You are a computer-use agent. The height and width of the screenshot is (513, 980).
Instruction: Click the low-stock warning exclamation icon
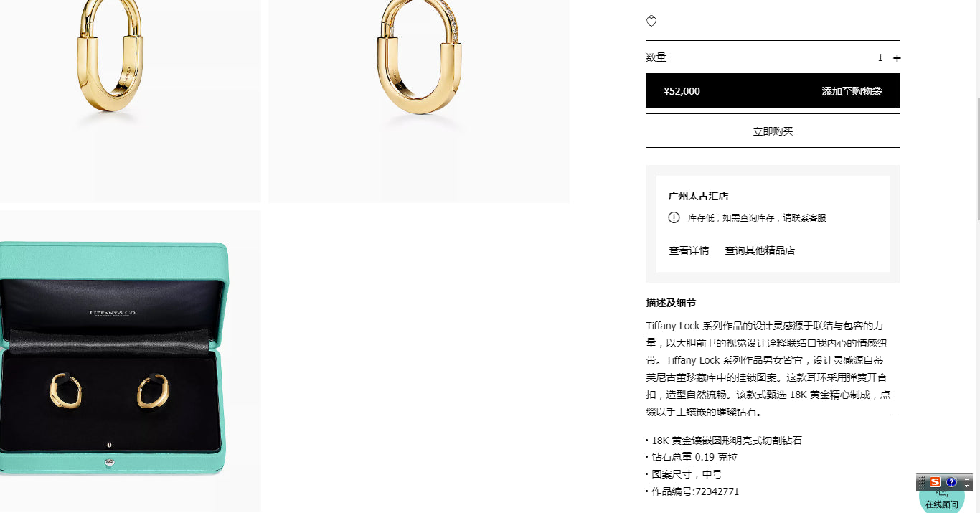coord(674,217)
